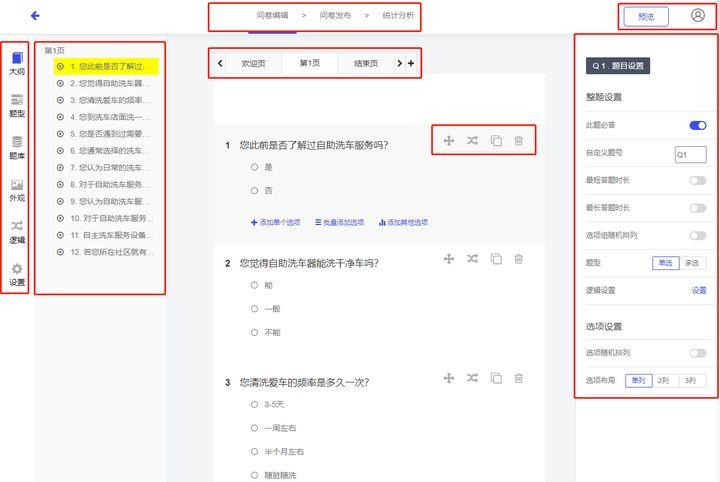Open 逻辑设置 via 设置 link
The width and height of the screenshot is (720, 482).
point(699,291)
